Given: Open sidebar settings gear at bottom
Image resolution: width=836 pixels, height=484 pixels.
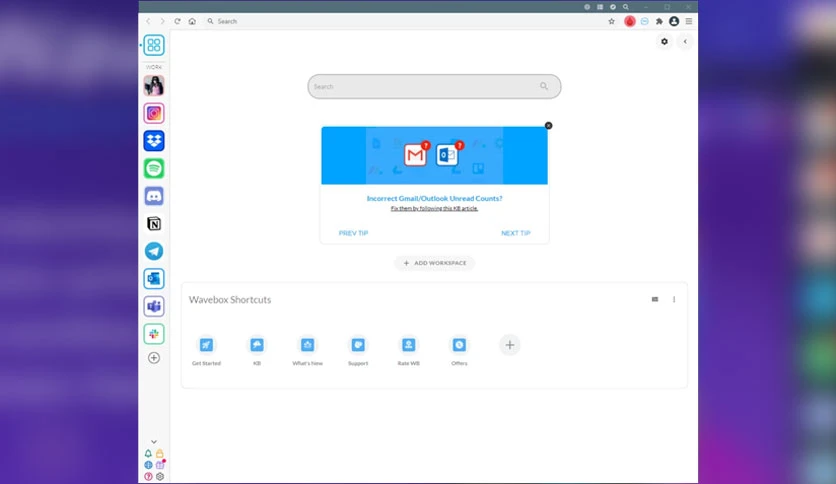Looking at the screenshot, I should click(159, 477).
